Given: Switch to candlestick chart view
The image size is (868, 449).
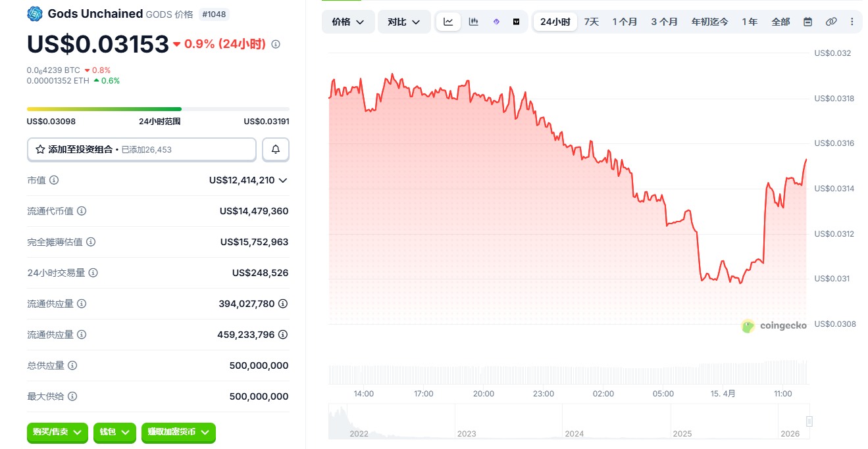Looking at the screenshot, I should tap(473, 22).
